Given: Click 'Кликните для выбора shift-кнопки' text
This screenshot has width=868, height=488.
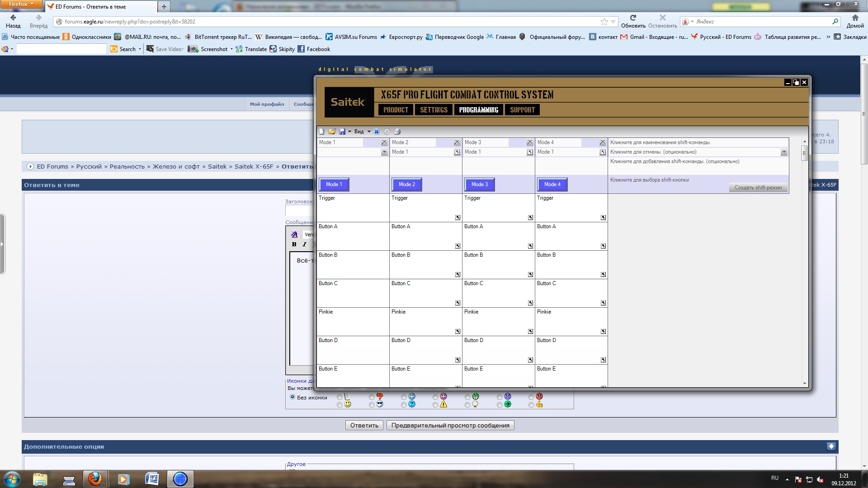Looking at the screenshot, I should point(650,180).
